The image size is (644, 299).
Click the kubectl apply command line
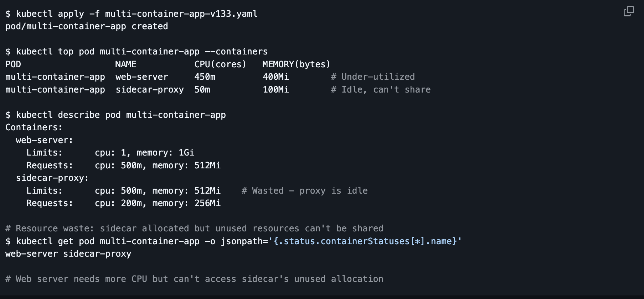[131, 14]
